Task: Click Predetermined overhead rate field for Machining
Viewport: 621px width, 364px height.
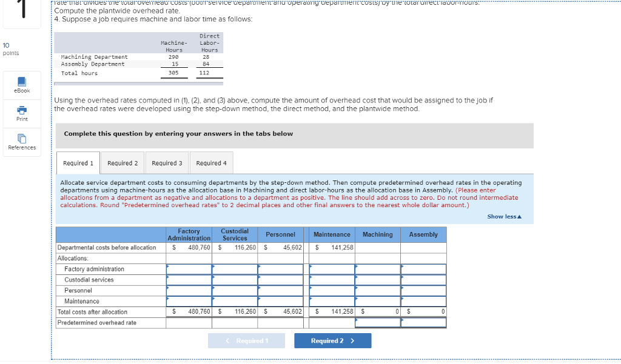Action: pos(377,322)
